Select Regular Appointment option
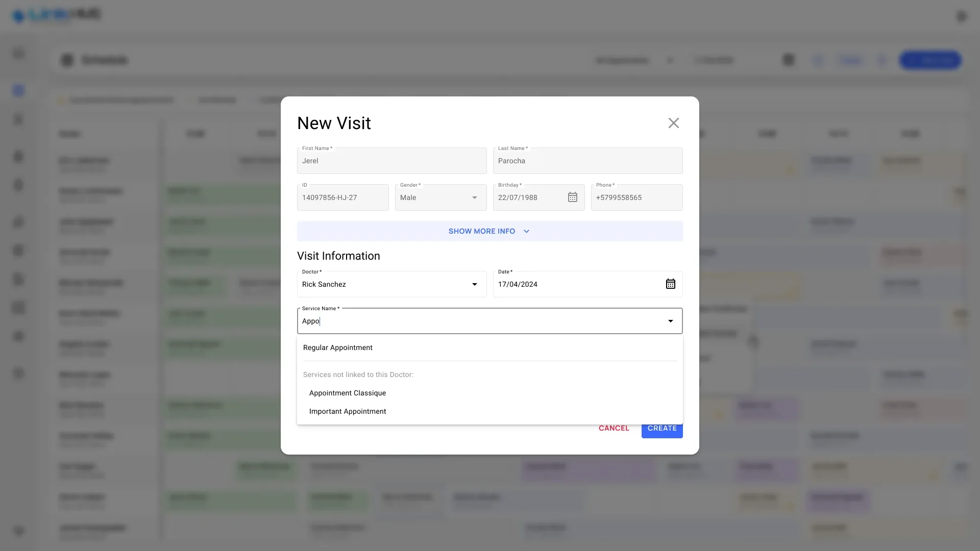980x551 pixels. click(490, 347)
